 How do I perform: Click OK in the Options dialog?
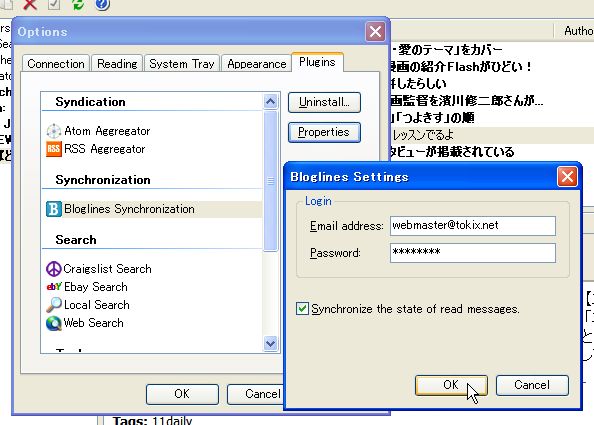[x=182, y=394]
